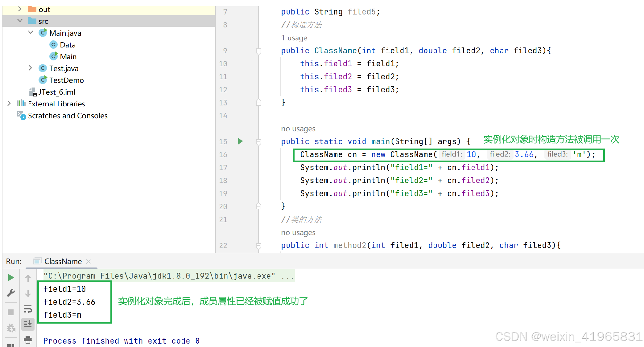This screenshot has width=644, height=347.
Task: Collapse the src folder
Action: 20,21
